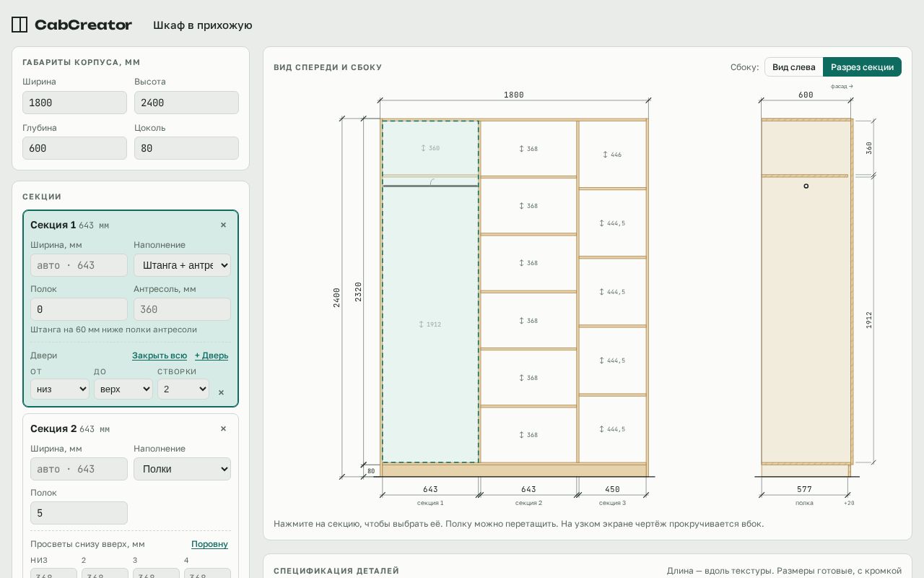Click the 446 clearance label in the drawing
The image size is (924, 578).
point(611,155)
